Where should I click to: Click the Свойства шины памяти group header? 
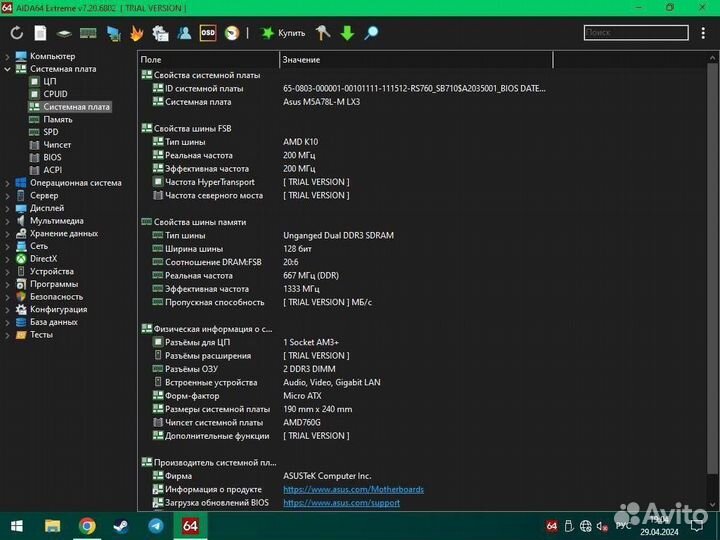coord(194,222)
